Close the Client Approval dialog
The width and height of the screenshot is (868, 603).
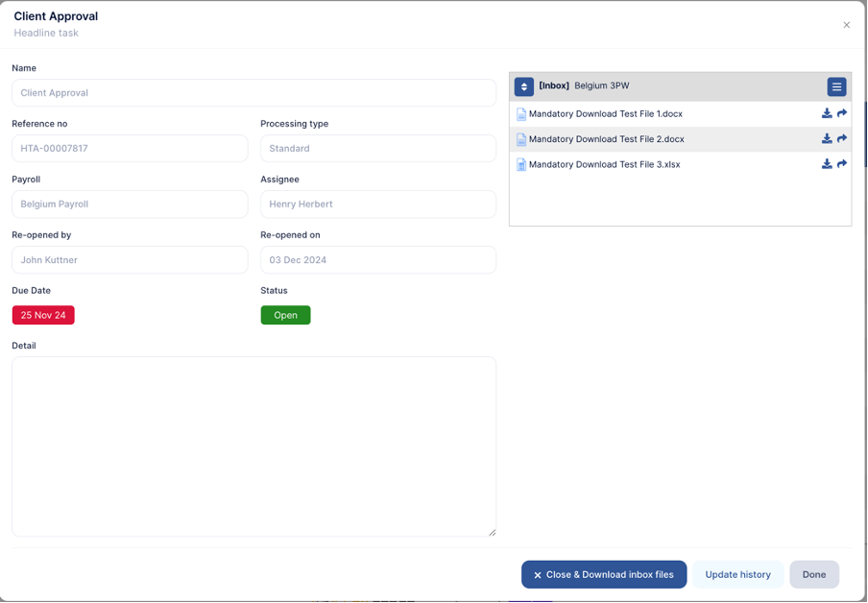pyautogui.click(x=846, y=25)
